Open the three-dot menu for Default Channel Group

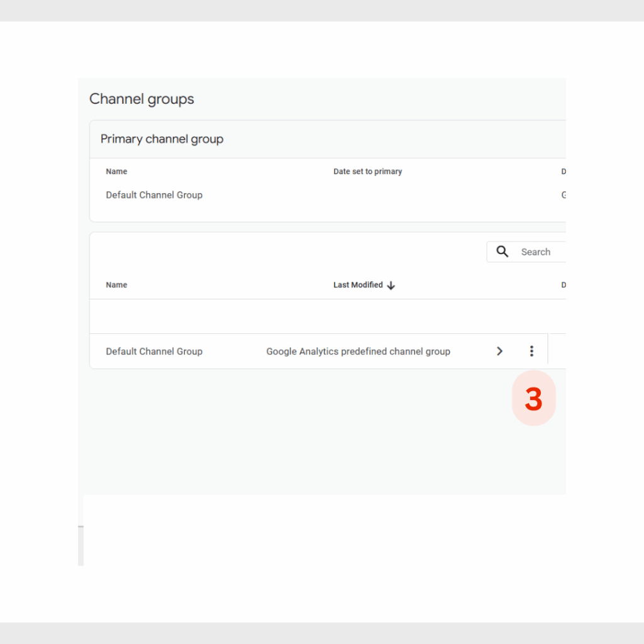[531, 351]
